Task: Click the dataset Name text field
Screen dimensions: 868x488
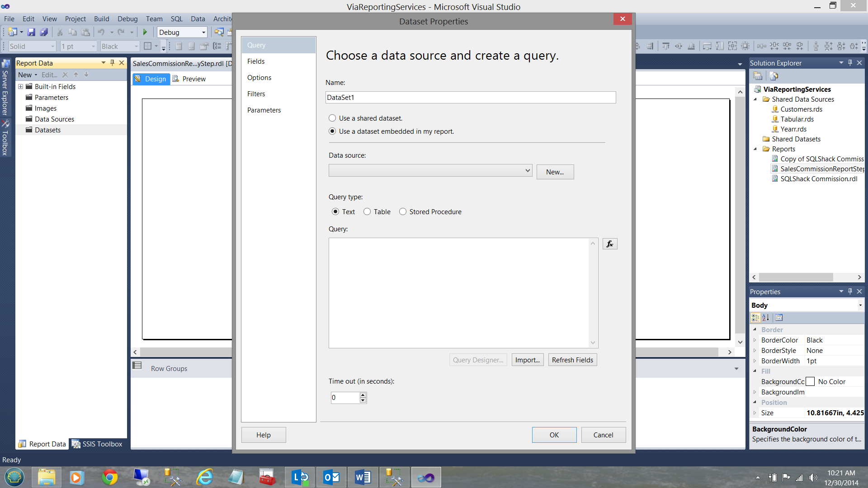Action: (470, 98)
